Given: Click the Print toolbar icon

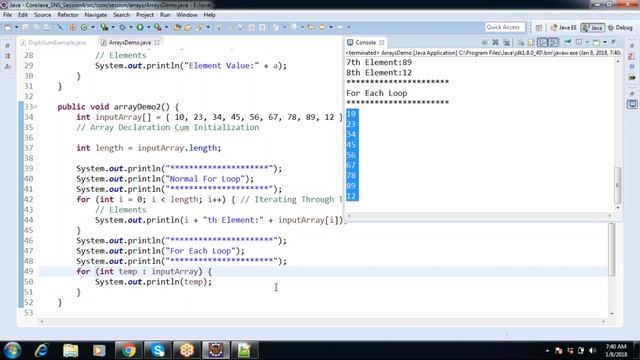Looking at the screenshot, I should pyautogui.click(x=47, y=27).
